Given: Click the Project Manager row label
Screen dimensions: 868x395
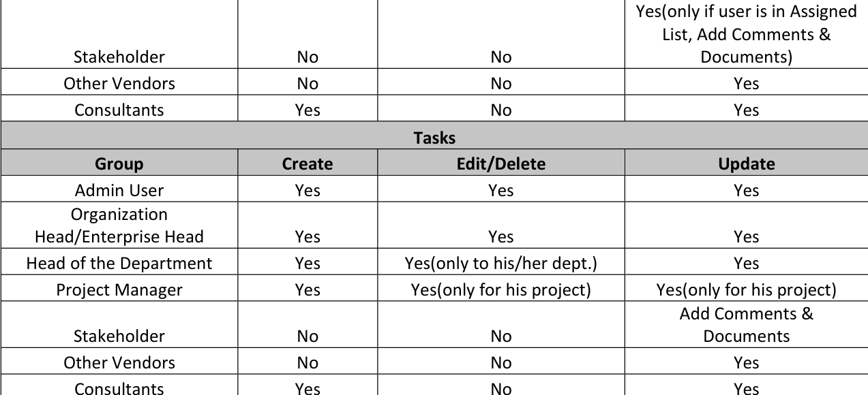Looking at the screenshot, I should click(x=119, y=290).
